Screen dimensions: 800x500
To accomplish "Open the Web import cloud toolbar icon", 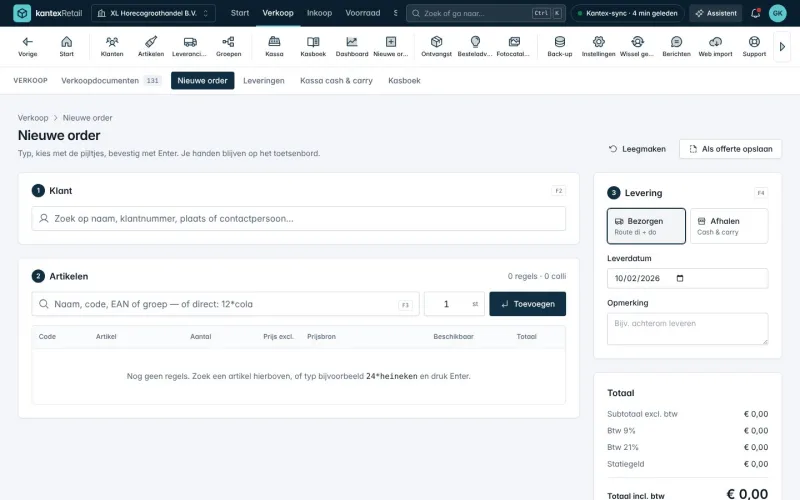I will click(x=715, y=46).
